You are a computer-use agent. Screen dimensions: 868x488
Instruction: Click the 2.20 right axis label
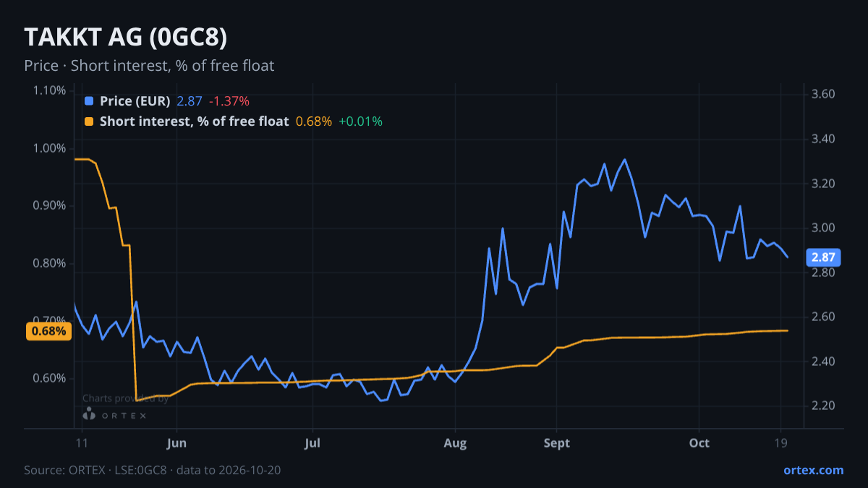(824, 406)
